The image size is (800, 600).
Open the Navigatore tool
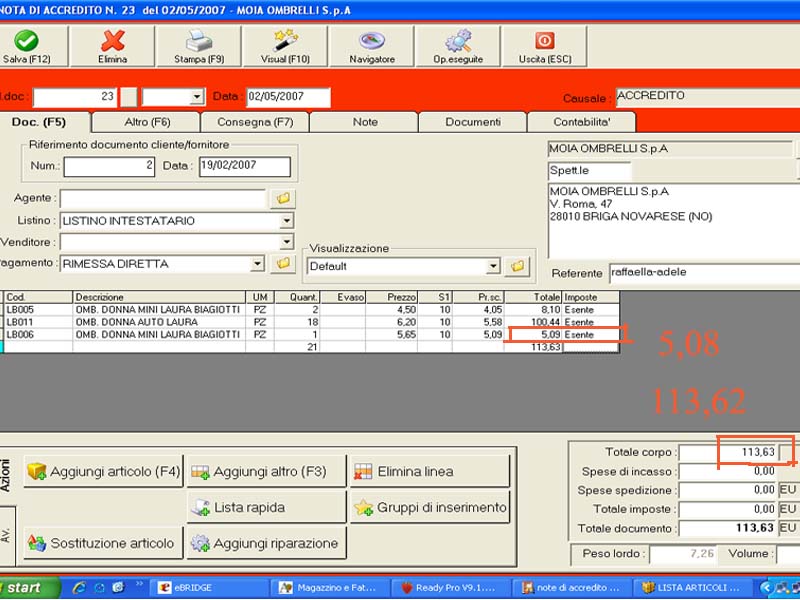click(372, 46)
